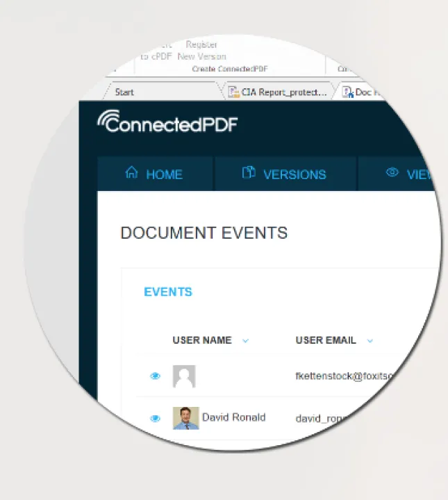Open the HOME navigation tab

click(x=155, y=174)
